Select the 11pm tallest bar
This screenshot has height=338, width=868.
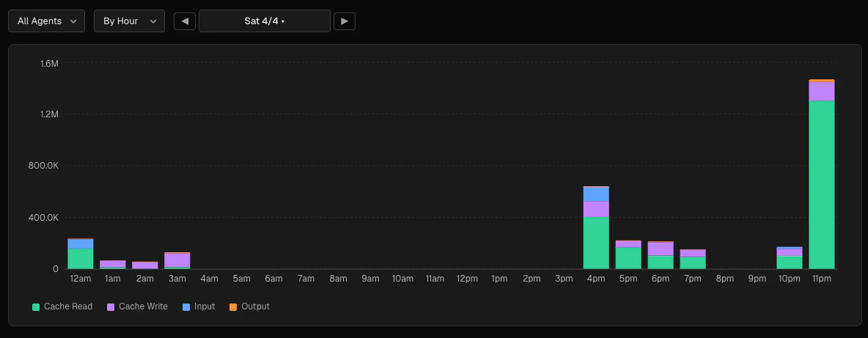[x=822, y=174]
